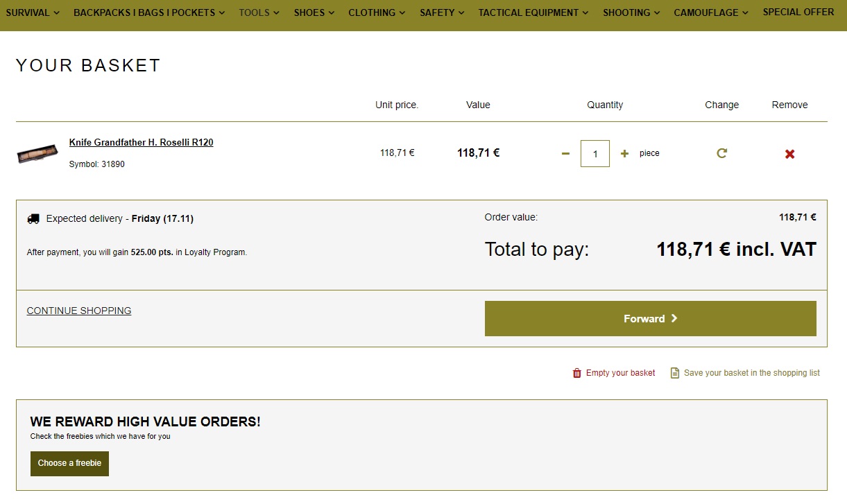The image size is (847, 504).
Task: Click the Quantity column header
Action: tap(605, 105)
